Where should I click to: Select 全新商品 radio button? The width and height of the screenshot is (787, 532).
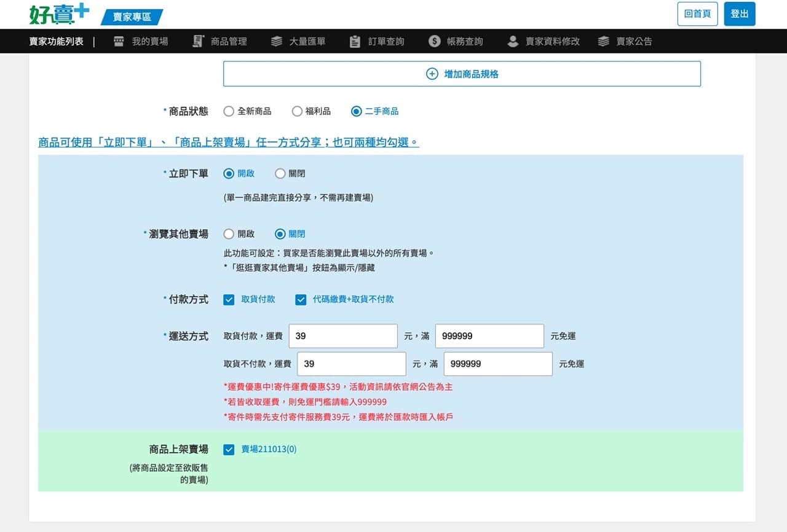point(229,111)
